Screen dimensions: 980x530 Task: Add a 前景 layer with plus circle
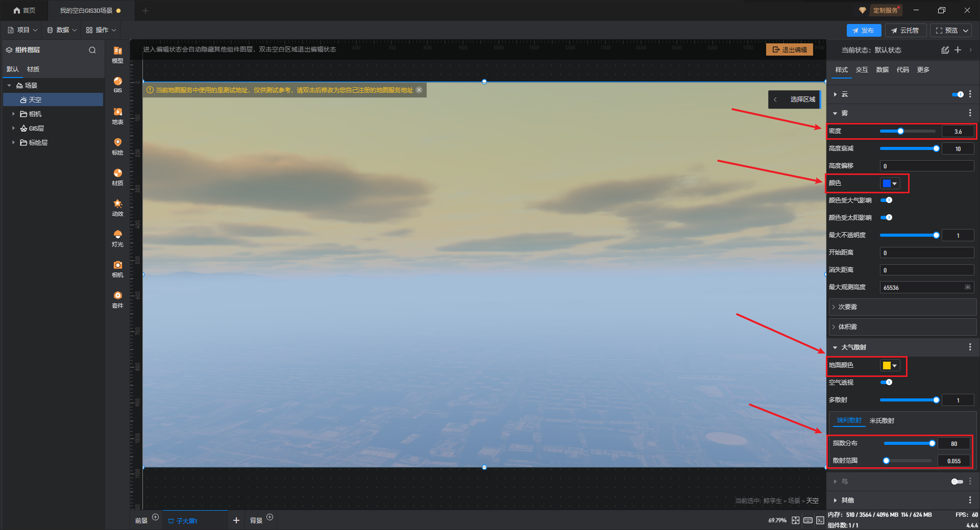(x=156, y=517)
